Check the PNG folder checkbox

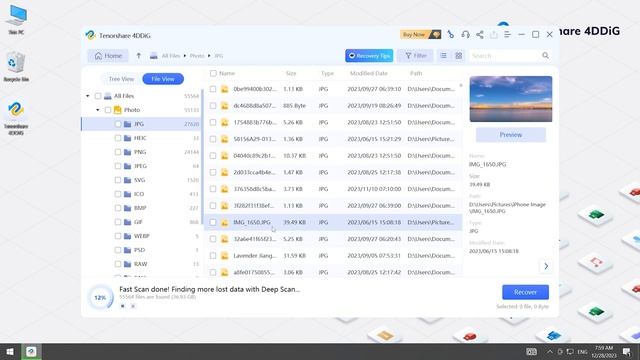coord(118,152)
